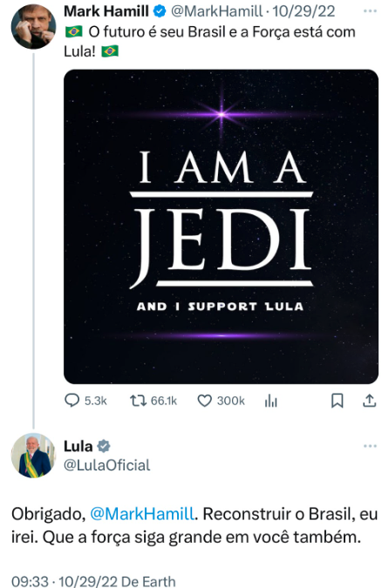Click Mark Hamill's verified badge

160,11
